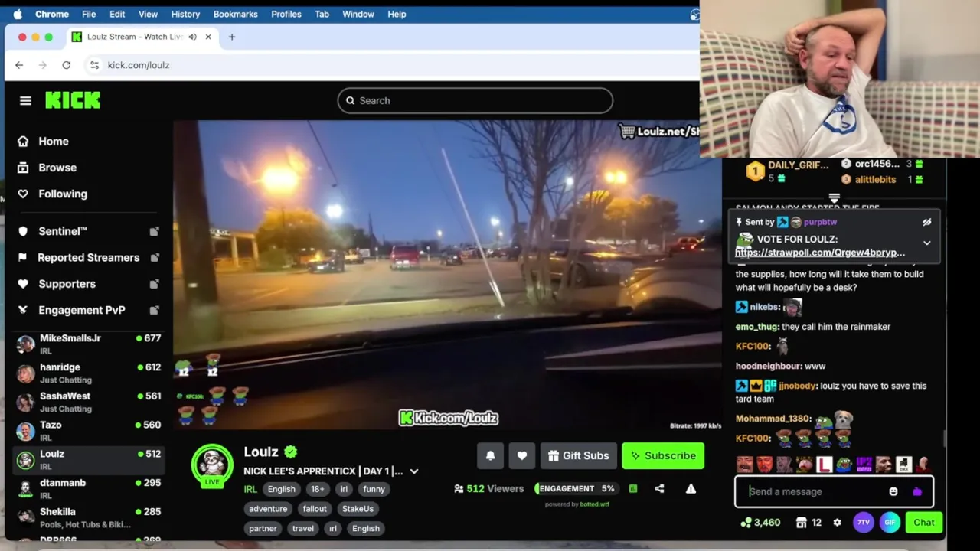The width and height of the screenshot is (980, 551).
Task: Follow Loulz with the heart icon
Action: coord(521,455)
